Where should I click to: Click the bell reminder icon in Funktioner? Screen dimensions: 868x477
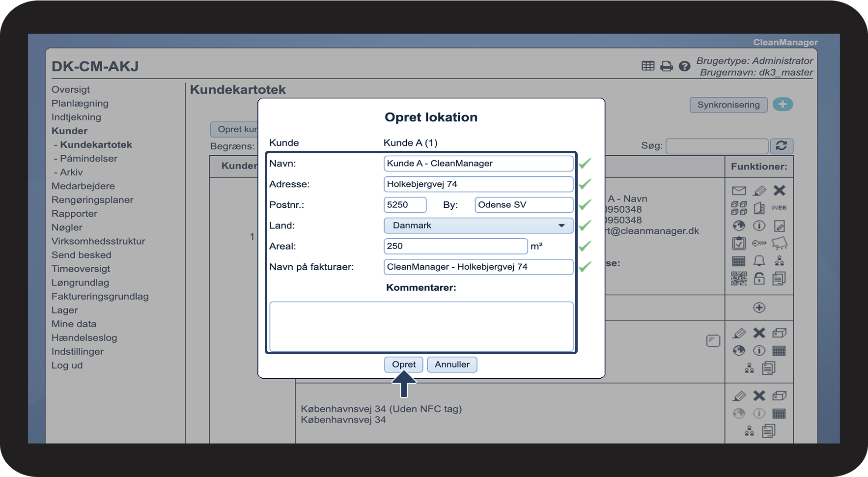pos(759,261)
